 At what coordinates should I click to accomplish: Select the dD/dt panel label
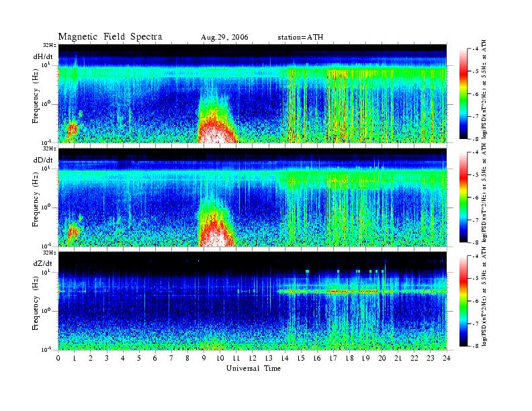coord(43,160)
